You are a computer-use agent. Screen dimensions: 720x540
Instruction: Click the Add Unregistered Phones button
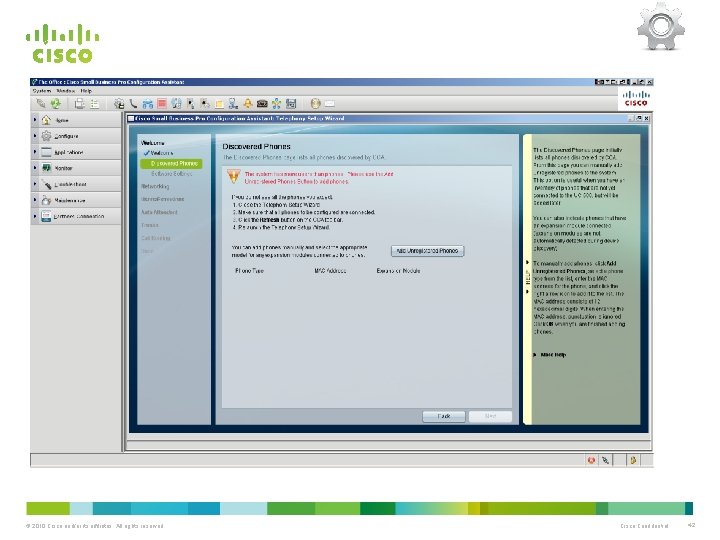click(x=427, y=251)
